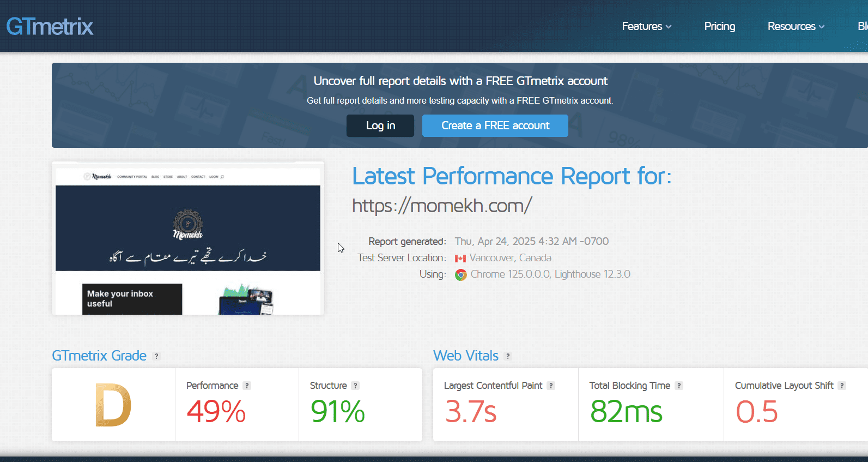
Task: Click help icon for Largest Contentful Paint
Action: [x=551, y=386]
